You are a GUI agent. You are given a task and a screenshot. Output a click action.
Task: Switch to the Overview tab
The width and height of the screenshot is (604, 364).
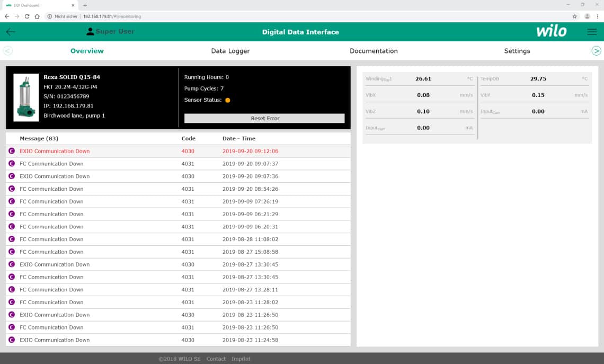pos(87,51)
